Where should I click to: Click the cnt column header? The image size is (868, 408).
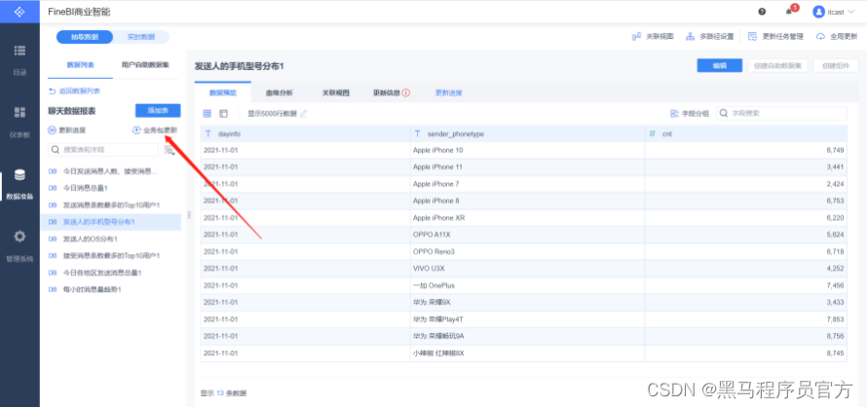pos(746,134)
